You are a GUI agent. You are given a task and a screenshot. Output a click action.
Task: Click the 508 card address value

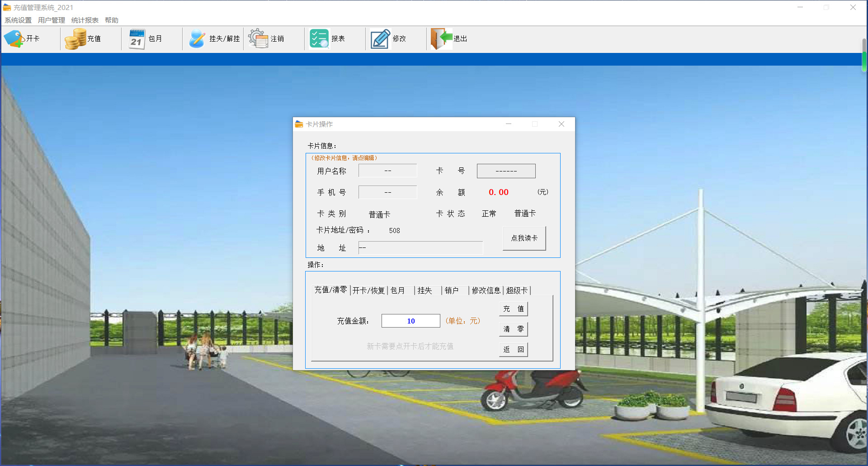[x=395, y=231]
